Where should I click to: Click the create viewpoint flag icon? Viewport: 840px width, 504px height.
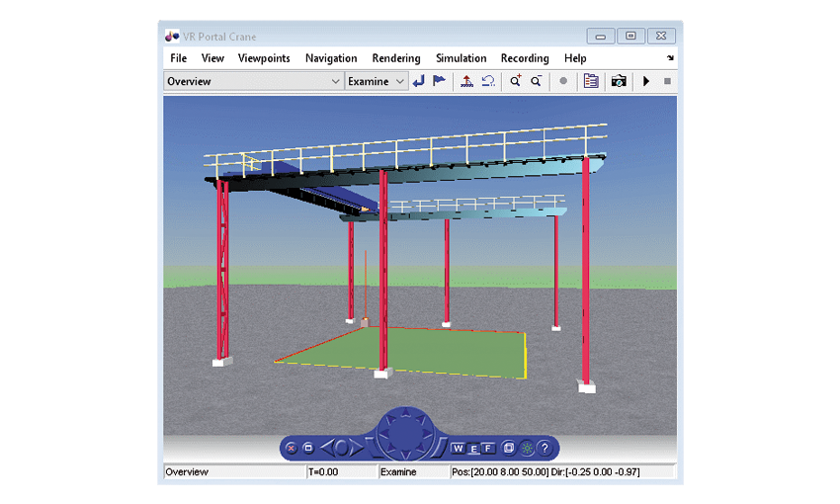click(440, 81)
